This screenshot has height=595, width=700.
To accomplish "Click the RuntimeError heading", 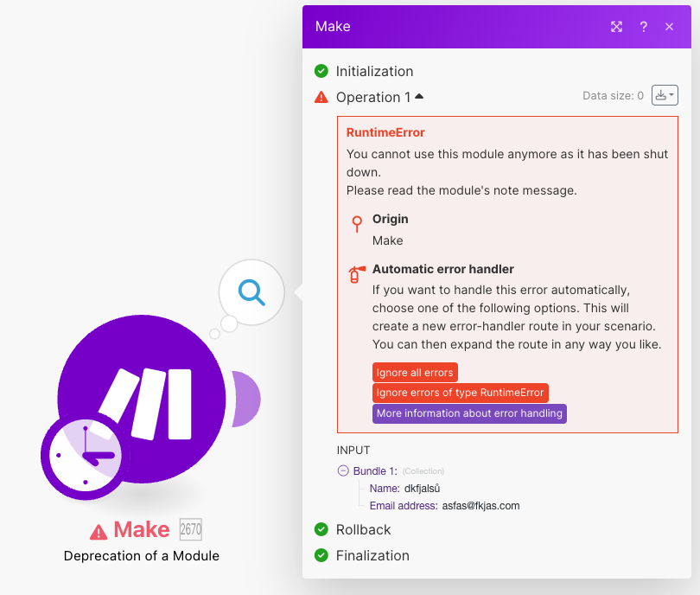I will coord(385,132).
